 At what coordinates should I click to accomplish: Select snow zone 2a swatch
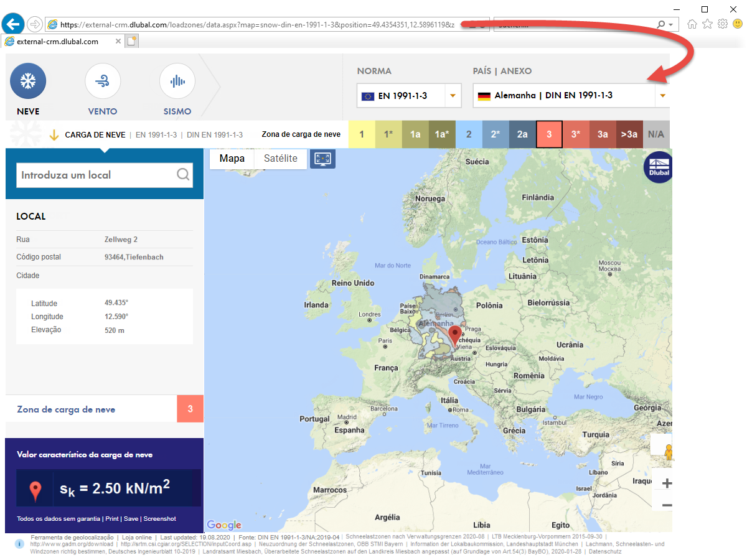[x=522, y=134]
